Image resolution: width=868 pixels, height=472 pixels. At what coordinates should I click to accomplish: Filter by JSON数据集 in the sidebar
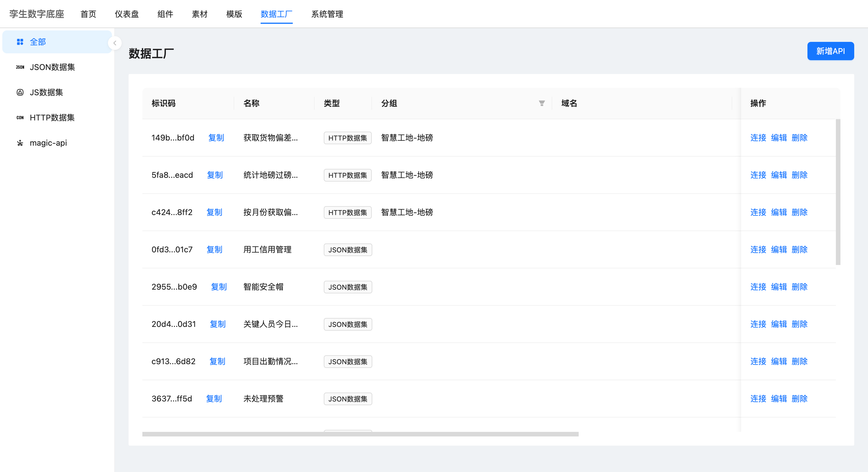click(57, 67)
